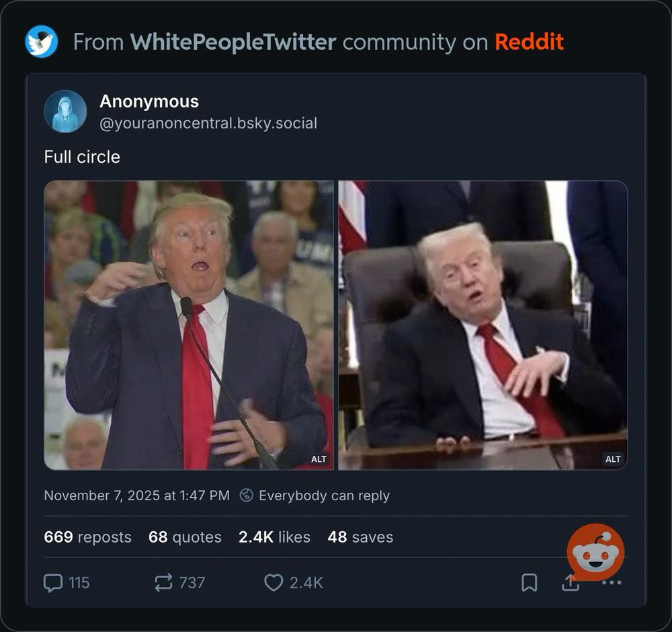672x632 pixels.
Task: Click the orange Reddit link
Action: [530, 42]
